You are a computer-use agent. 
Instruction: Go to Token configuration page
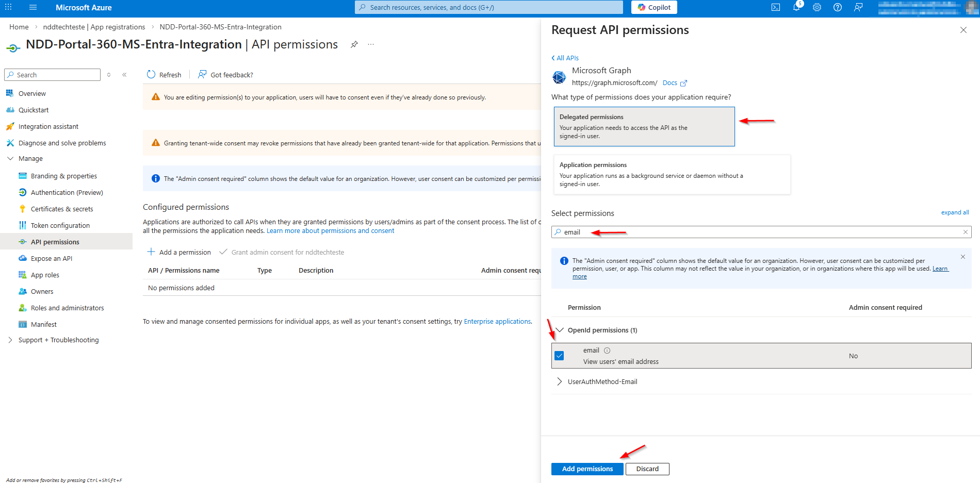60,225
